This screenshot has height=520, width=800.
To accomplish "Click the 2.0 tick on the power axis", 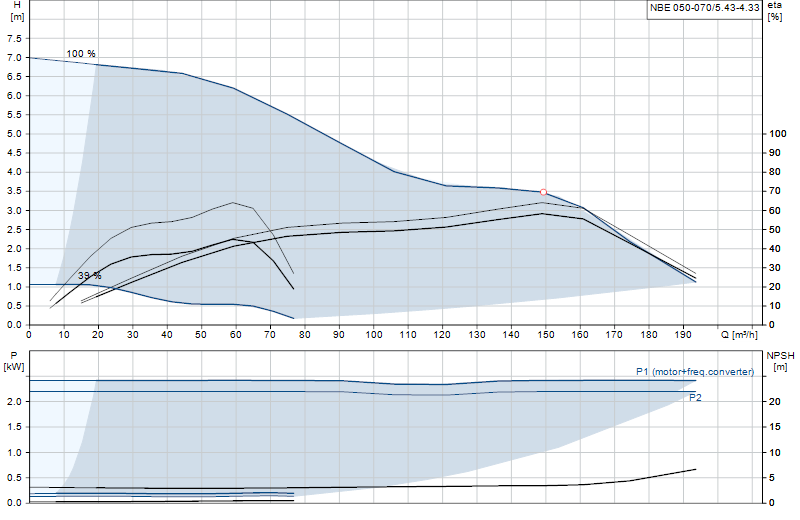I will [x=14, y=402].
